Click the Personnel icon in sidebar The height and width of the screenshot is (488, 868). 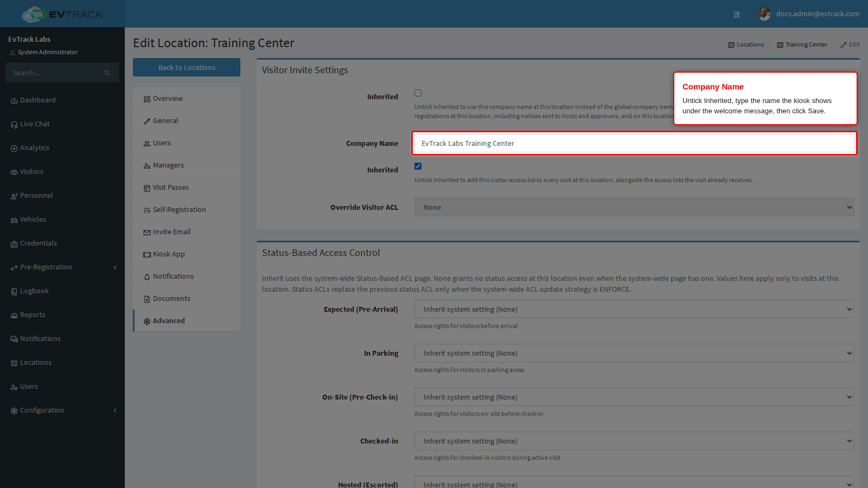(14, 196)
